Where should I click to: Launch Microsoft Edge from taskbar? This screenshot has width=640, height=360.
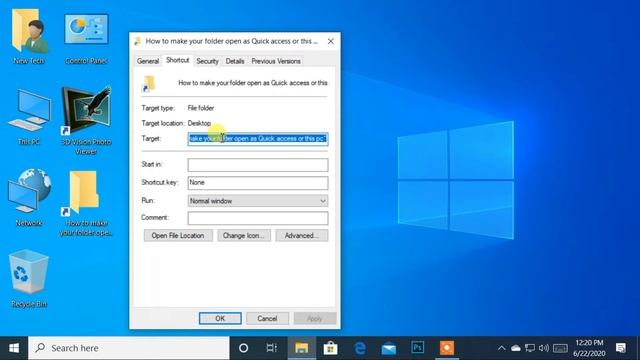click(360, 348)
